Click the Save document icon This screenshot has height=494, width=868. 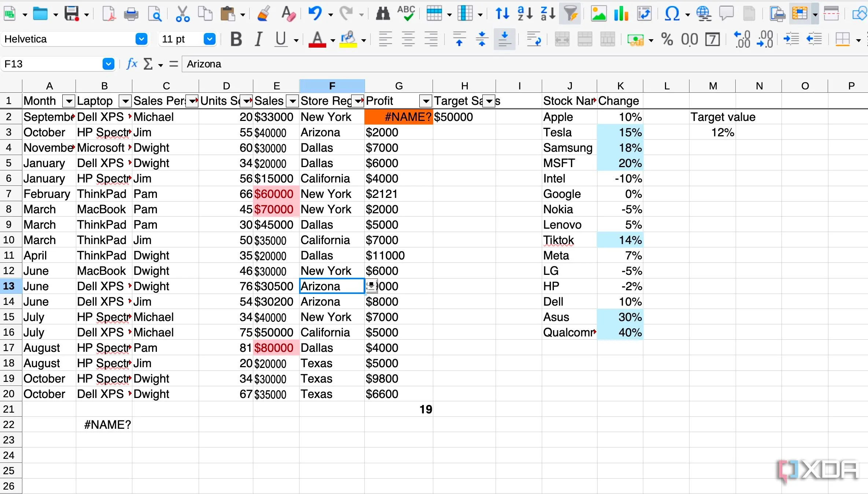pos(72,14)
